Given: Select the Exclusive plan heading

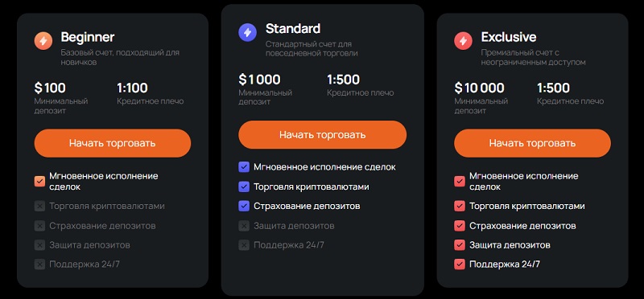Looking at the screenshot, I should tap(509, 37).
